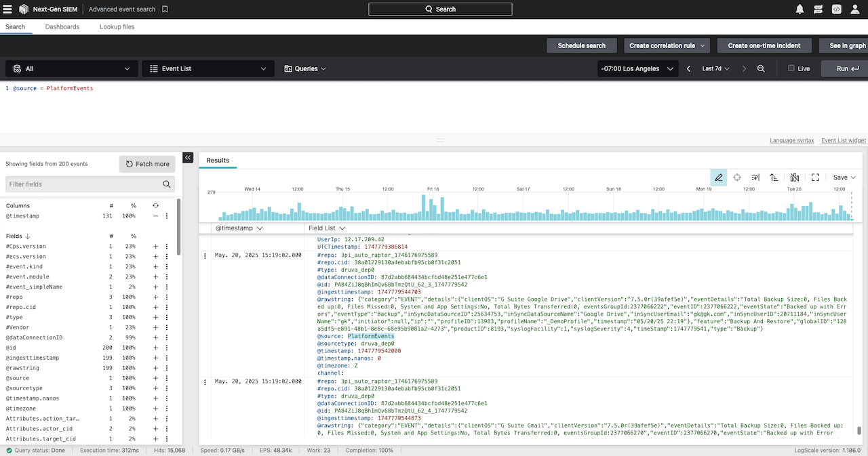Viewport: 868px width, 456px height.
Task: Go to previous time interval arrow
Action: [689, 68]
